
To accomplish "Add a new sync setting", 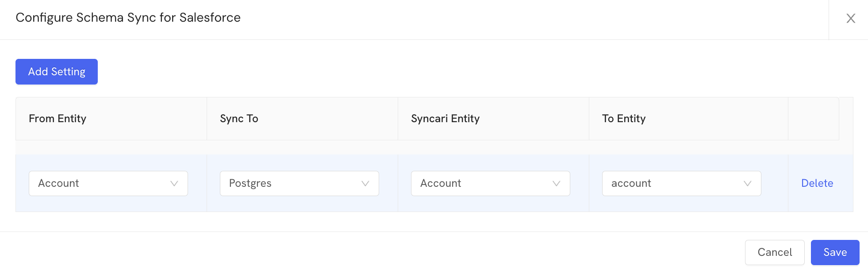I will pyautogui.click(x=57, y=72).
